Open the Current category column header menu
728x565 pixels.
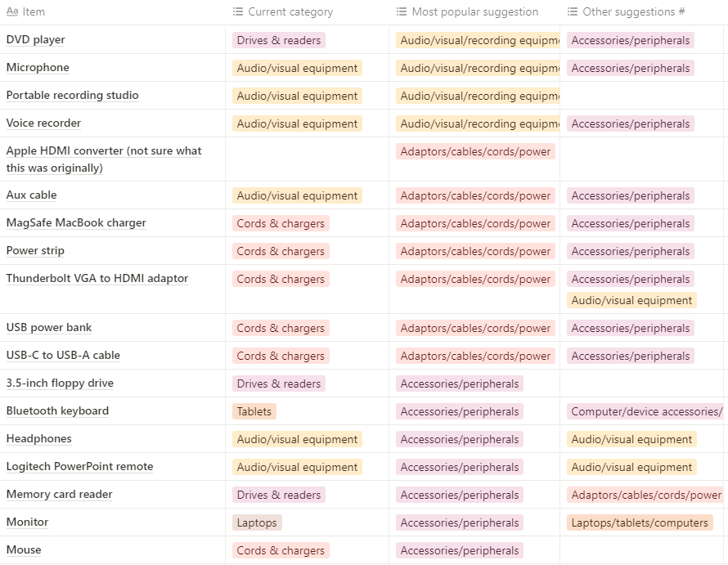click(x=290, y=12)
